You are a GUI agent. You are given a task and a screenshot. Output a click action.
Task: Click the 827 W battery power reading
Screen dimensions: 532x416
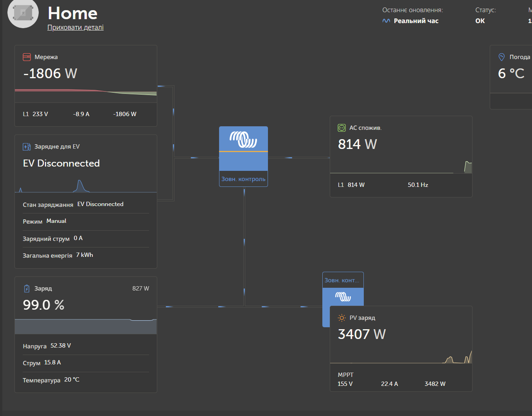[x=141, y=289]
